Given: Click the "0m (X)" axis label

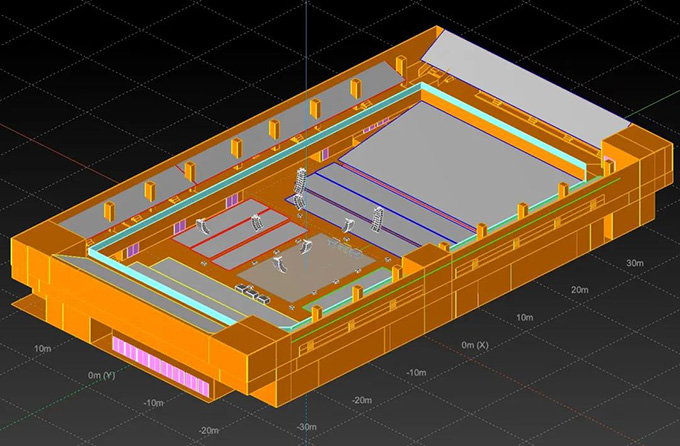Looking at the screenshot, I should [475, 345].
